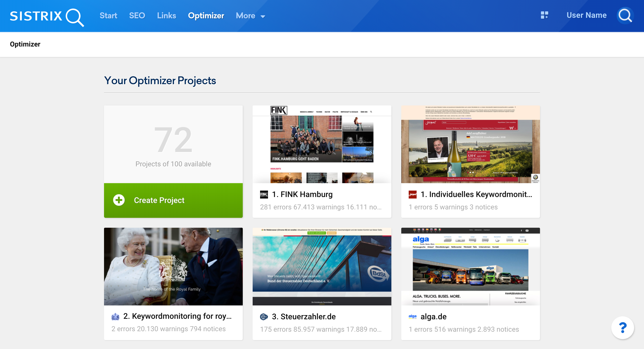Image resolution: width=644 pixels, height=349 pixels.
Task: Open the User Name account menu
Action: 587,15
